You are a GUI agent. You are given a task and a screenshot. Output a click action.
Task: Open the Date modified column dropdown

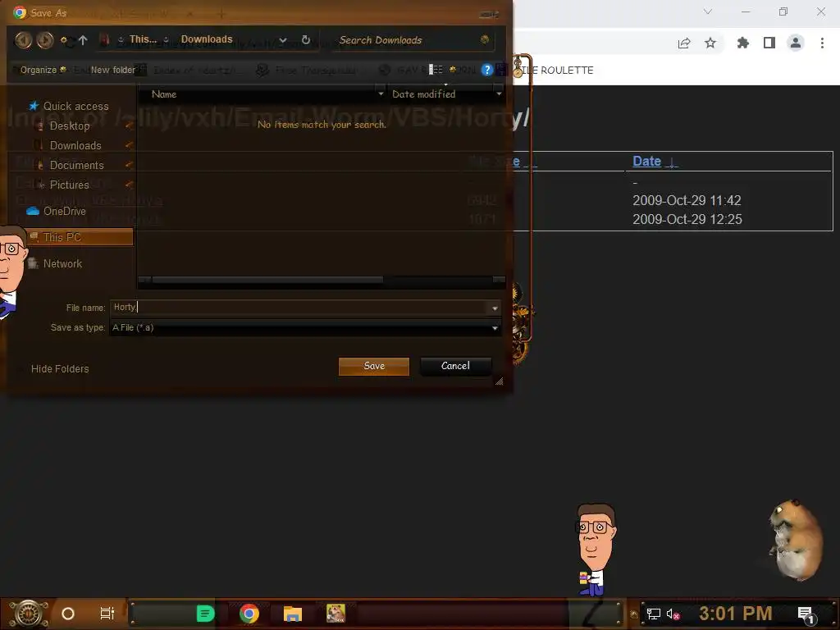click(499, 94)
